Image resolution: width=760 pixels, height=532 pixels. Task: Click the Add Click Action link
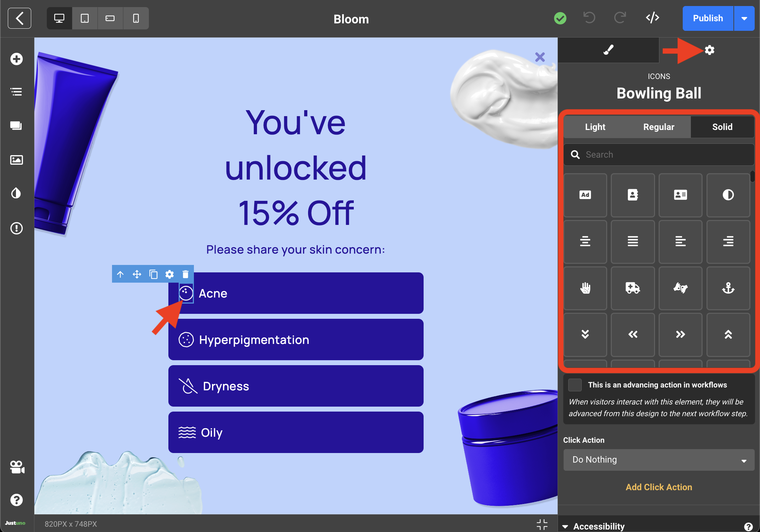point(659,487)
